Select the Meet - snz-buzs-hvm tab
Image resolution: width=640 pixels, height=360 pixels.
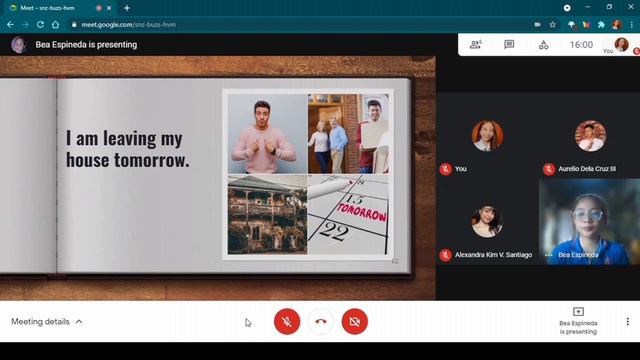[x=60, y=8]
